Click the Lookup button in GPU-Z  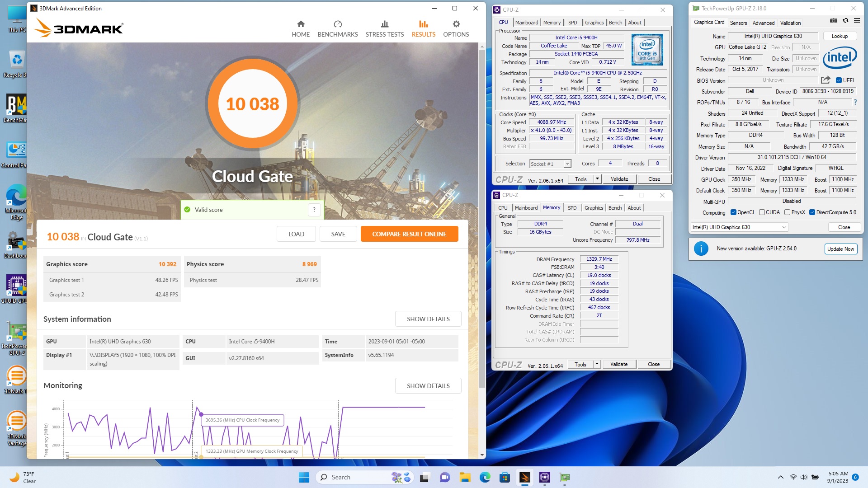point(840,36)
